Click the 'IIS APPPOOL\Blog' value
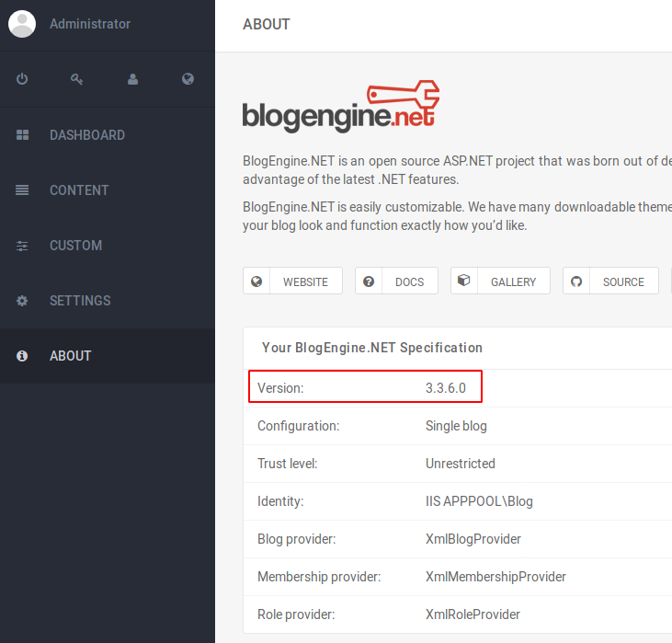 (479, 501)
